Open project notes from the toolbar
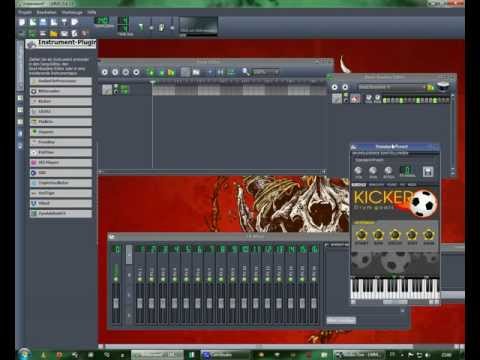 click(75, 33)
